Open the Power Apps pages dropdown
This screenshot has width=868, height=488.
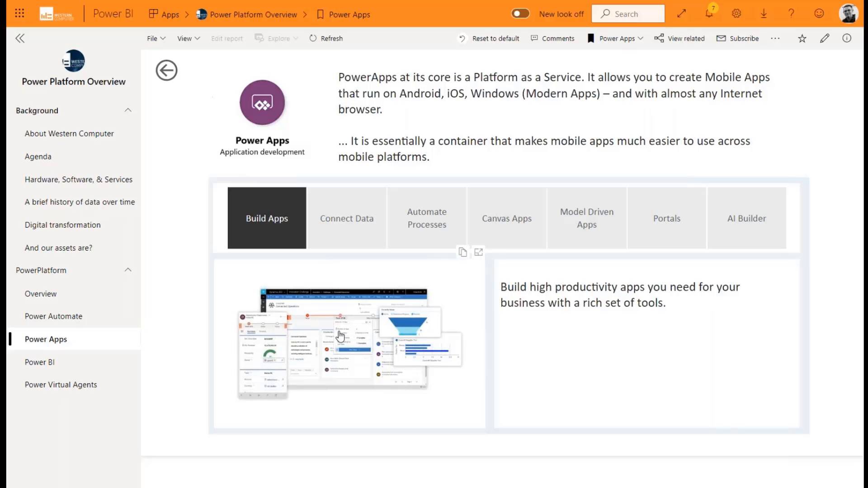coord(615,38)
